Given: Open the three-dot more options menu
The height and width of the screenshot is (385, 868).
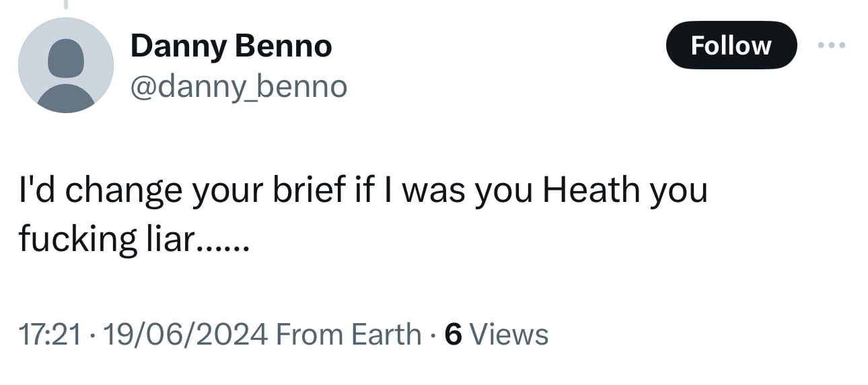Looking at the screenshot, I should tap(830, 45).
